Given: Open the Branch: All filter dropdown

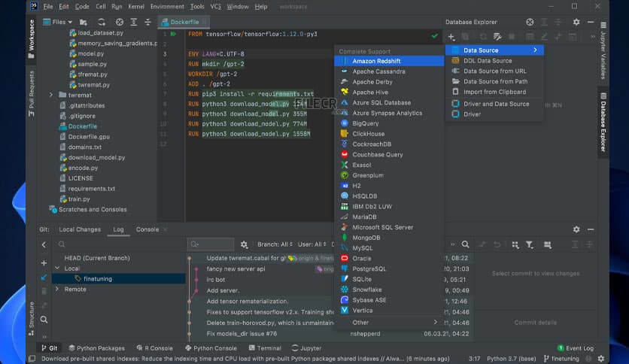Looking at the screenshot, I should 275,244.
